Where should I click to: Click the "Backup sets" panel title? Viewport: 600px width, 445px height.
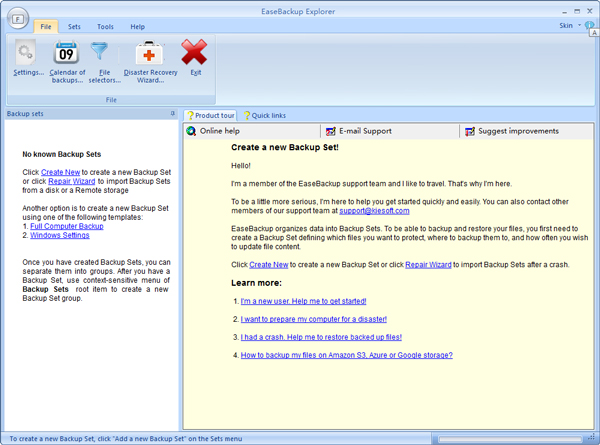[x=25, y=114]
